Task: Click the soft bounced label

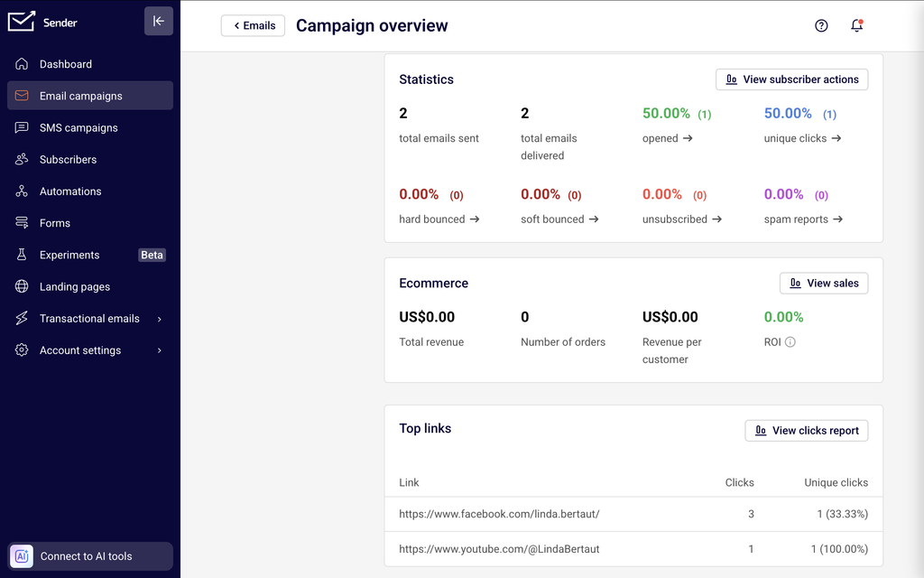Action: pos(552,219)
